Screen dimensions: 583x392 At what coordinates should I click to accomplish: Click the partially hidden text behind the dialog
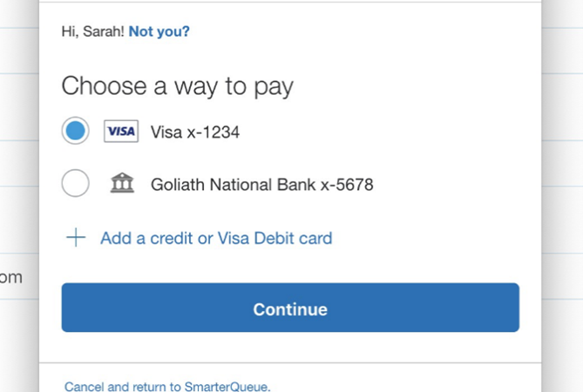pyautogui.click(x=11, y=278)
